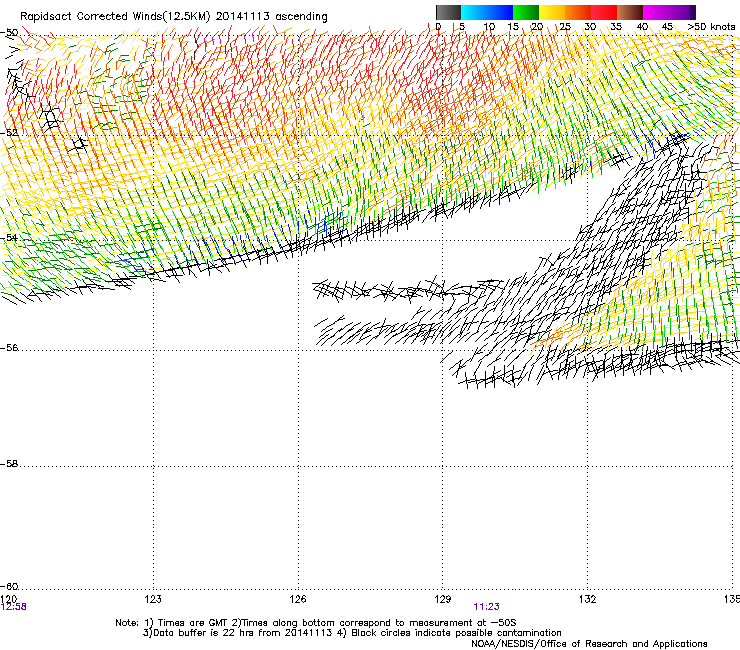This screenshot has width=740, height=650.
Task: Click the legend tick label '10'
Action: [489, 26]
